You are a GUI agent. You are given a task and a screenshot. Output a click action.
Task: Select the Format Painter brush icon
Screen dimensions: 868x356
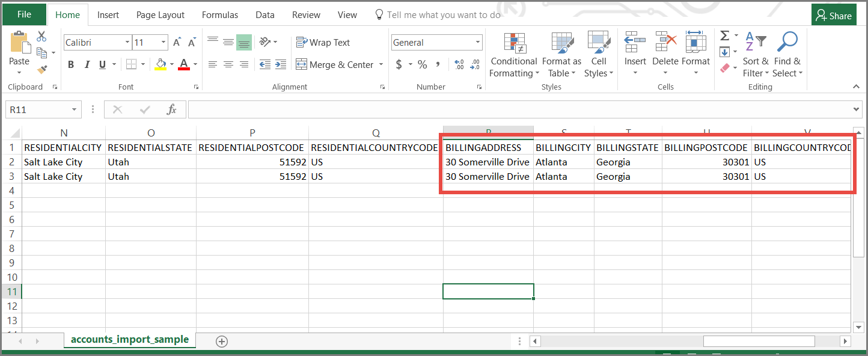click(41, 70)
